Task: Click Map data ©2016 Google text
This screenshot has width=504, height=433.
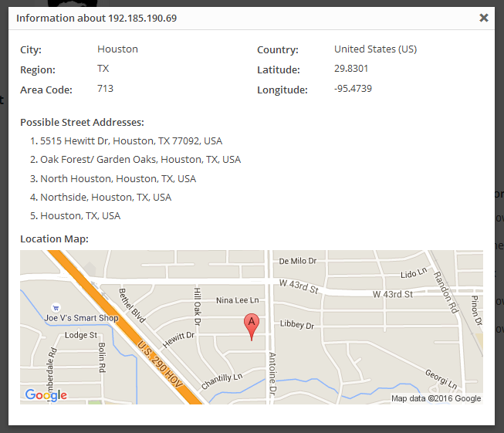Action: pyautogui.click(x=436, y=398)
